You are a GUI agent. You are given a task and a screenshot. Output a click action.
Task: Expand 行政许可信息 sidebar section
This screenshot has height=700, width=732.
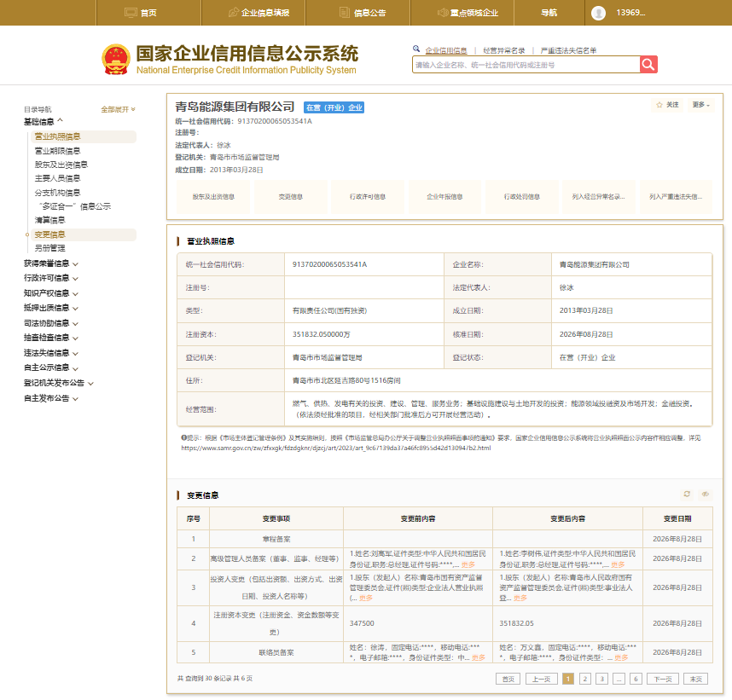[x=51, y=278]
